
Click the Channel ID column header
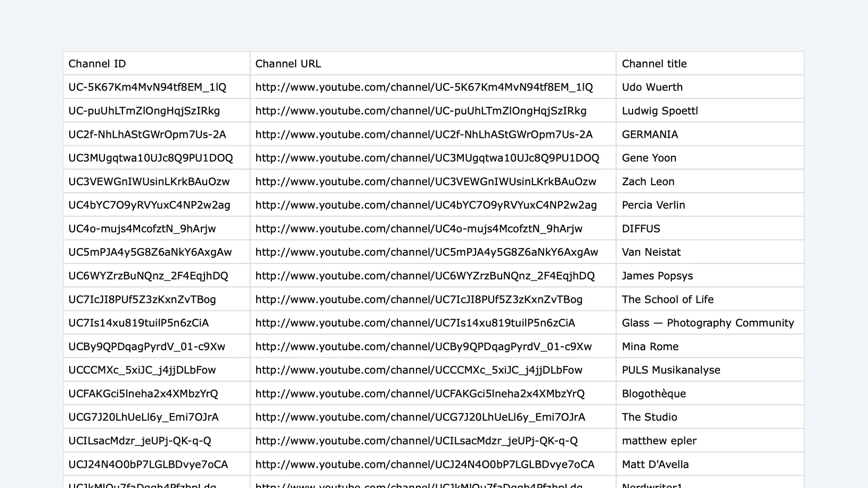(97, 63)
